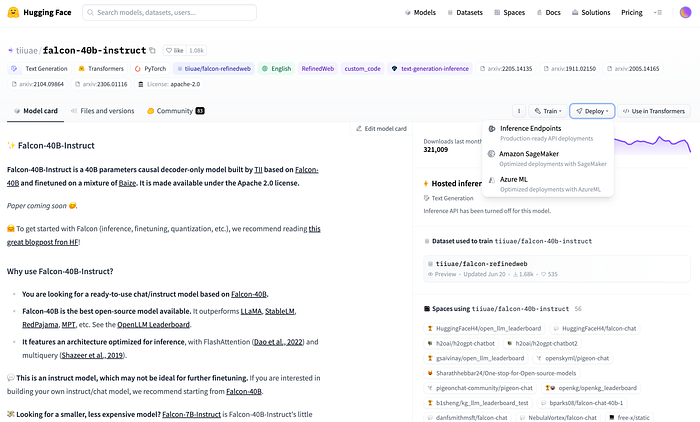Copy model name with copy icon
Screen dimensions: 700x422
tap(152, 50)
